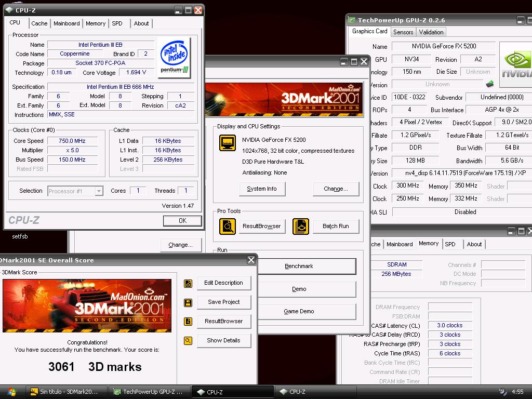Start the Benchmark button in 3DMark

pos(307,267)
